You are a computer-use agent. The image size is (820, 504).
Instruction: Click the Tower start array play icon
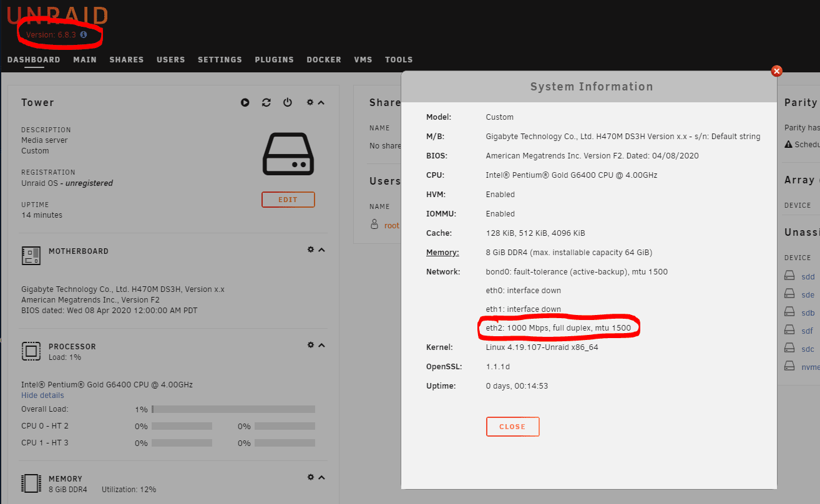pyautogui.click(x=245, y=102)
